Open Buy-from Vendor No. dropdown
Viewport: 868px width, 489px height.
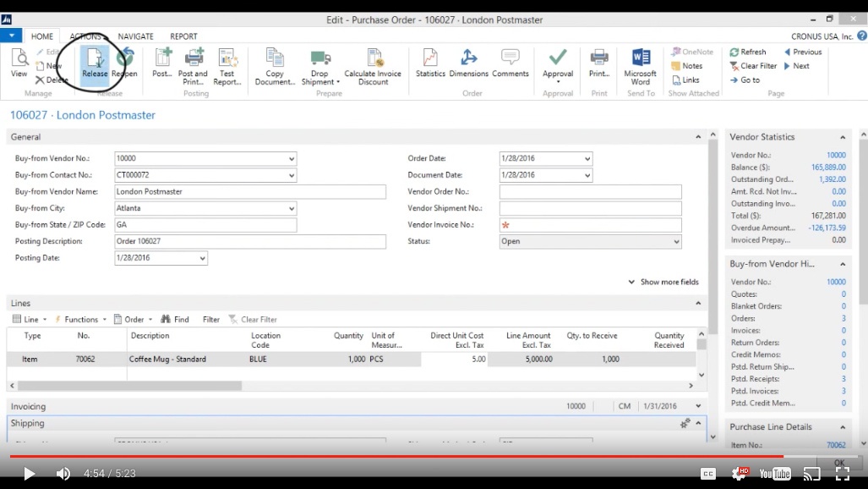pyautogui.click(x=292, y=158)
